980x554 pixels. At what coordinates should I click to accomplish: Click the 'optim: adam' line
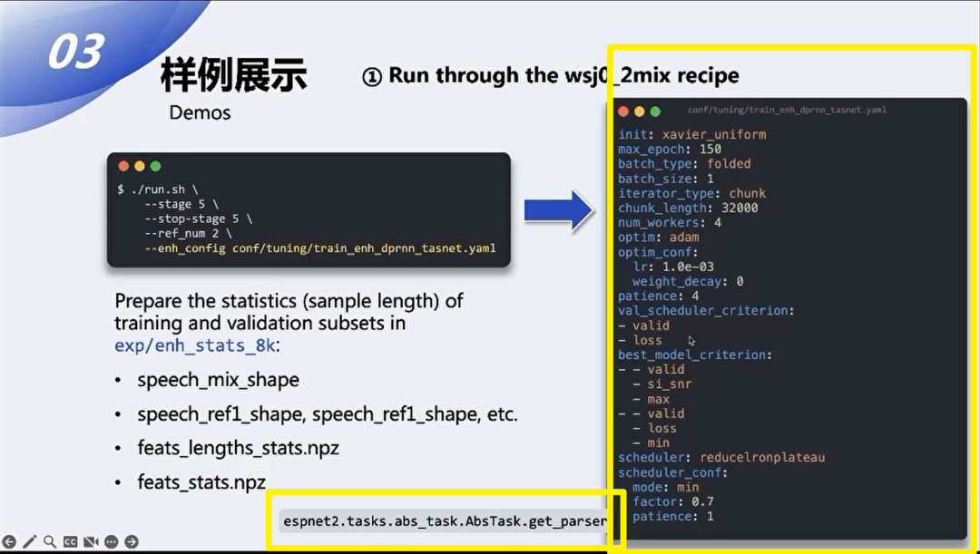coord(658,238)
